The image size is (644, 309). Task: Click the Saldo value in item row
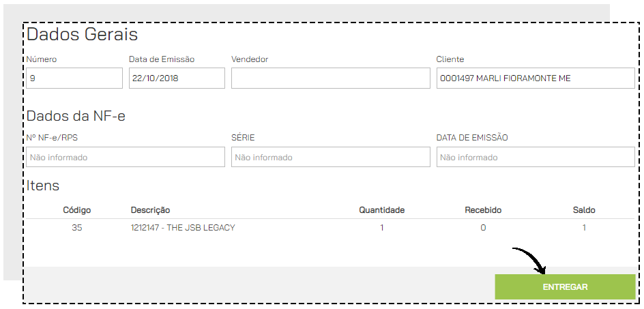pyautogui.click(x=584, y=228)
